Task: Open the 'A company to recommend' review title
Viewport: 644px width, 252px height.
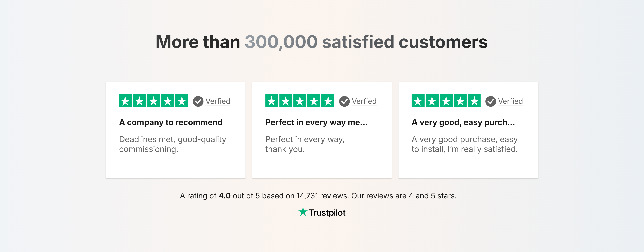Action: click(171, 122)
